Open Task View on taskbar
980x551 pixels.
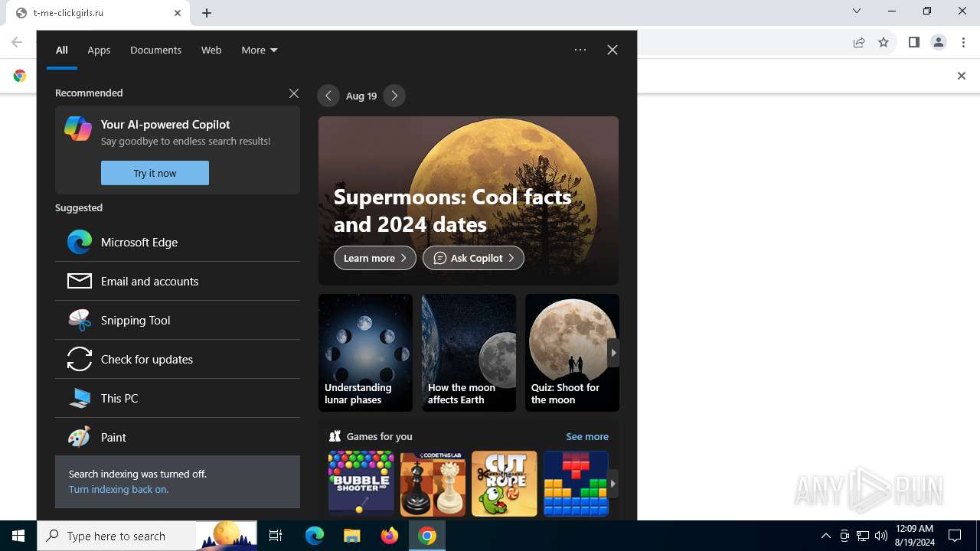point(276,536)
